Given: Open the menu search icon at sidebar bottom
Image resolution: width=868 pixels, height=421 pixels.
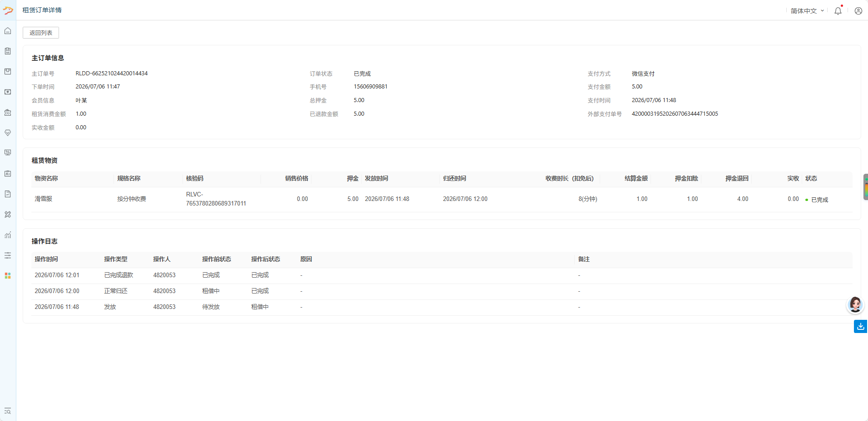Looking at the screenshot, I should click(x=8, y=411).
